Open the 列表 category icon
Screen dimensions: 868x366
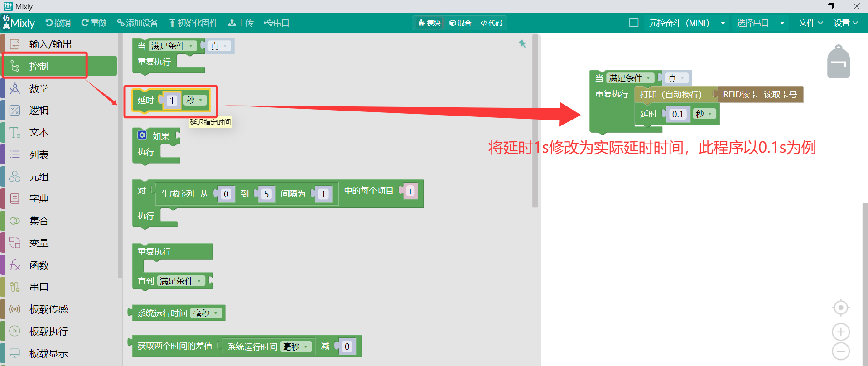click(x=15, y=154)
